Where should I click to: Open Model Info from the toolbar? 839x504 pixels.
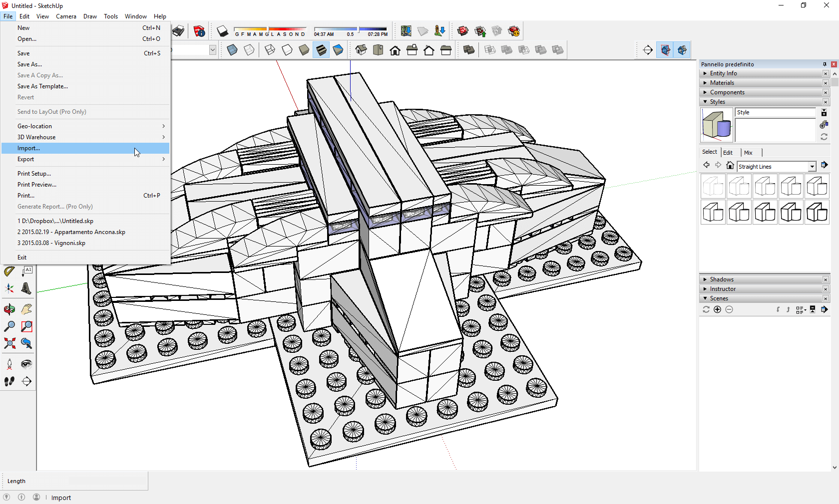pyautogui.click(x=199, y=31)
